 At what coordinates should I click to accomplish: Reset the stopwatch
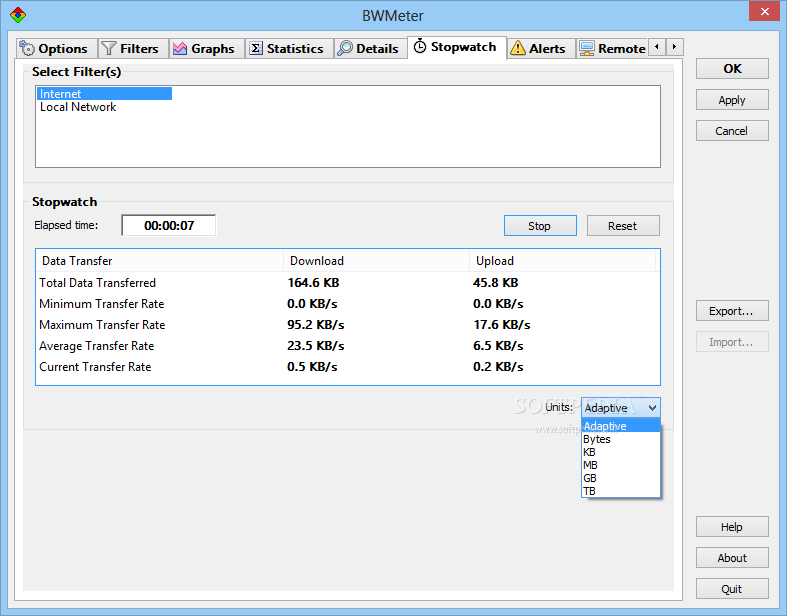pos(623,226)
